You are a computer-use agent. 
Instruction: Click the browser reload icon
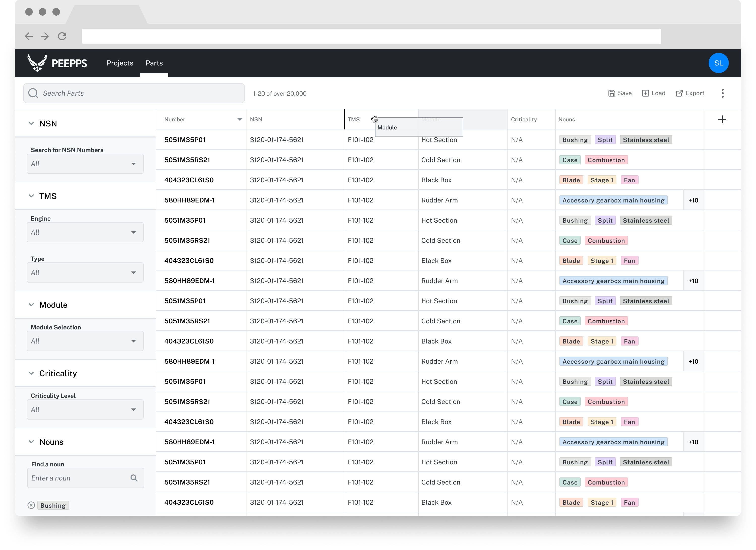pyautogui.click(x=62, y=36)
